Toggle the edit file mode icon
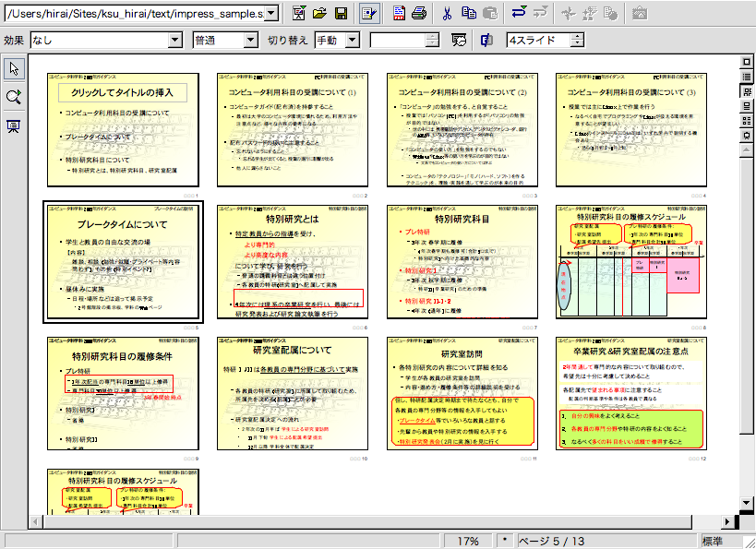This screenshot has width=756, height=549. [x=369, y=13]
